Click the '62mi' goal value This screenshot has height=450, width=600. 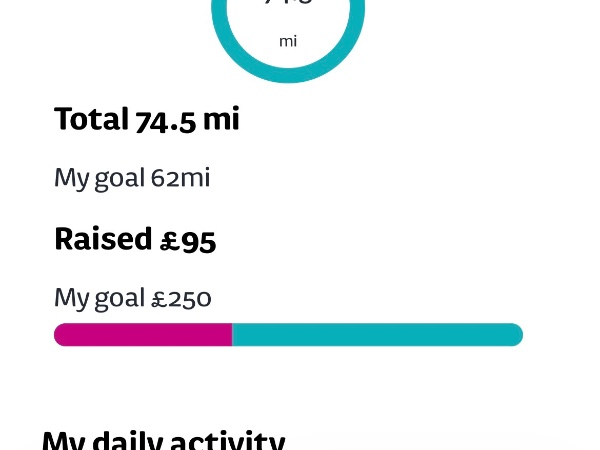[x=180, y=178]
